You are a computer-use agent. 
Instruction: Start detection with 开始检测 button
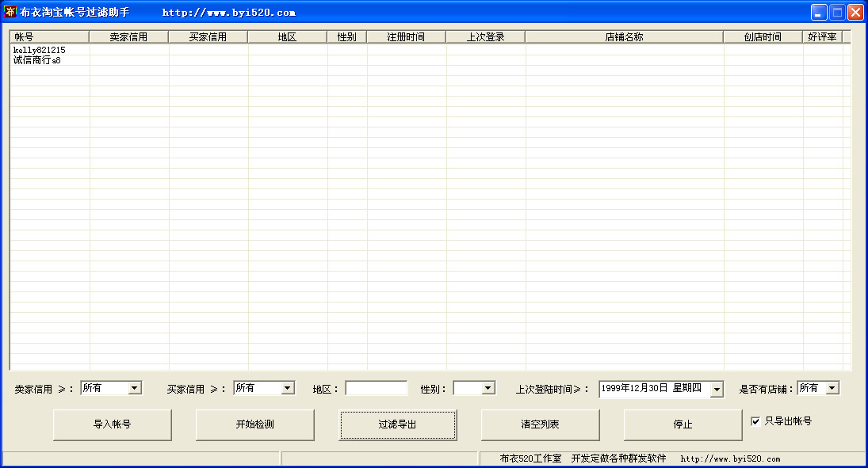click(x=254, y=425)
